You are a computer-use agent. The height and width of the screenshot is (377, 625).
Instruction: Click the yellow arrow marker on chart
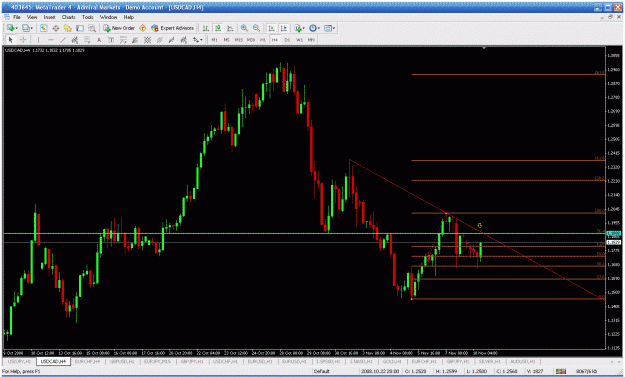pyautogui.click(x=480, y=226)
